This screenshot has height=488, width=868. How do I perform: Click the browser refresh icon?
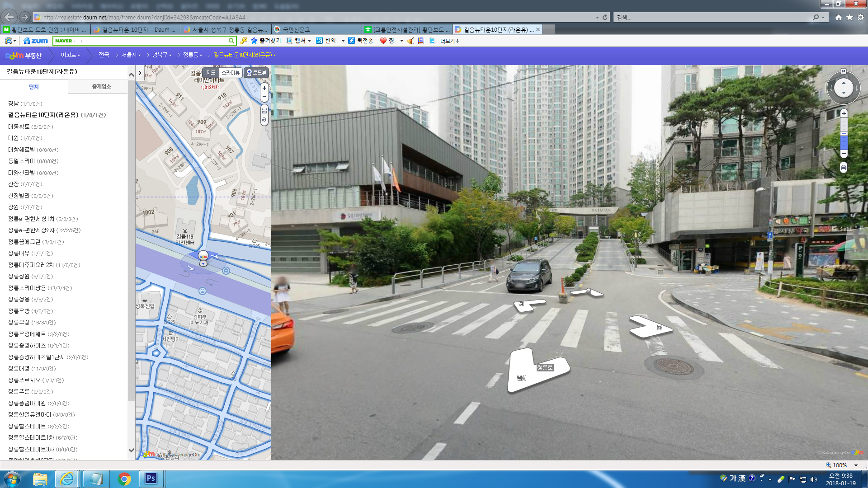coord(605,17)
